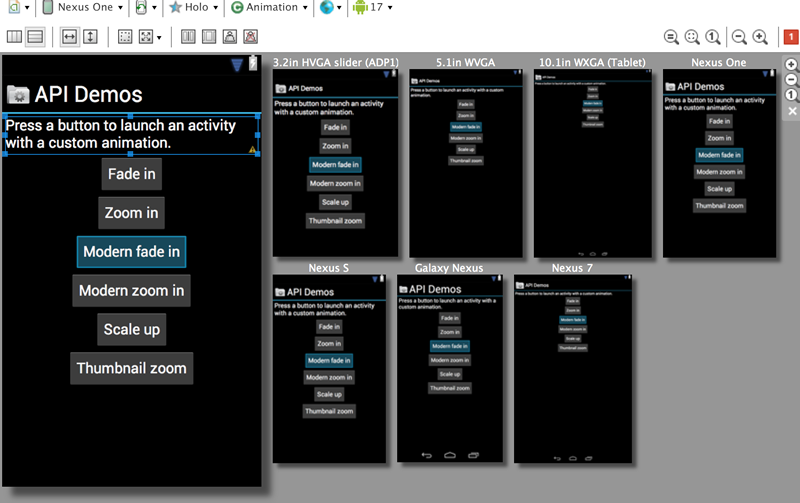Click the 'API Demos' title in main canvas
Image resolution: width=800 pixels, height=503 pixels.
point(88,94)
